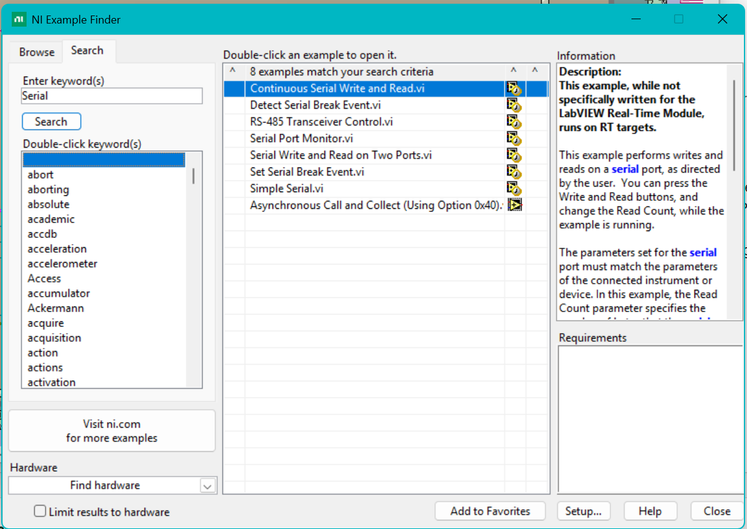The image size is (747, 529).
Task: Click VI icon beside Detect Serial Break Event.vi
Action: [514, 105]
